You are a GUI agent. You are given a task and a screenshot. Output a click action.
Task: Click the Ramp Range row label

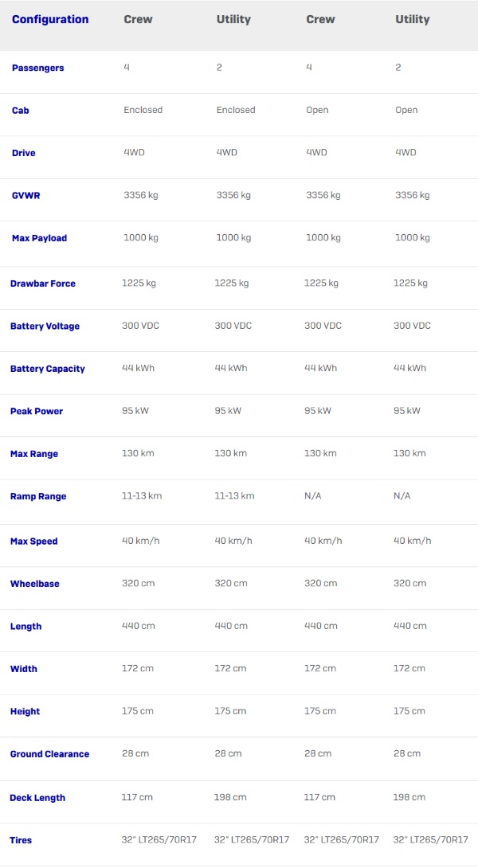coord(38,497)
